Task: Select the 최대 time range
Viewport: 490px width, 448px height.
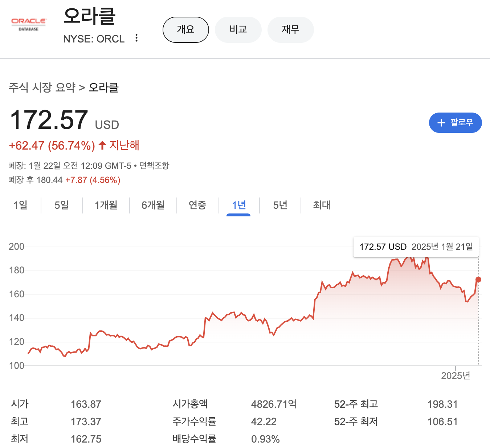Action: coord(322,205)
